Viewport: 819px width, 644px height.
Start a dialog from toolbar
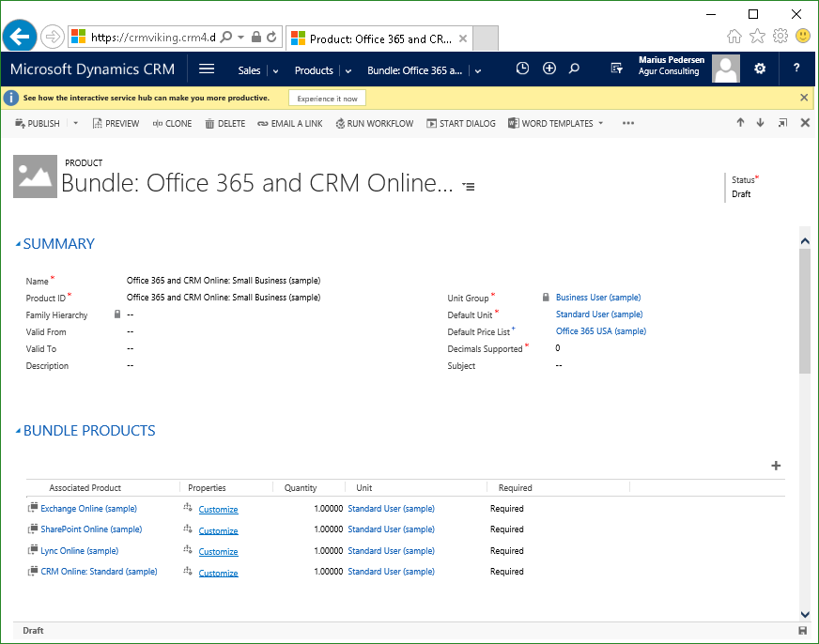click(461, 124)
